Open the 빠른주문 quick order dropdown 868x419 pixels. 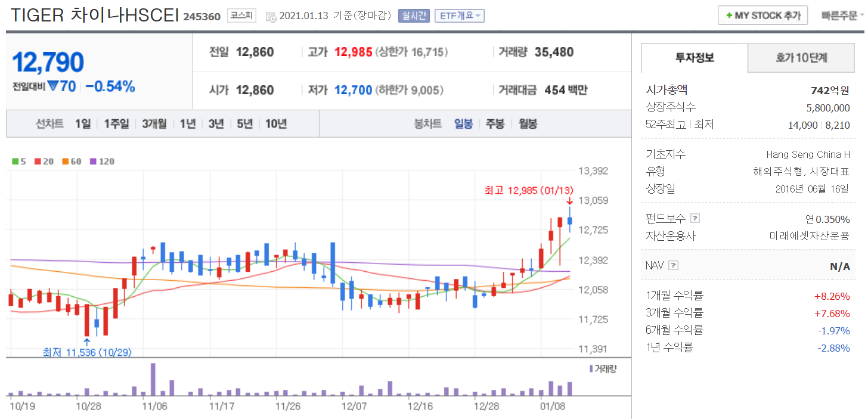click(842, 15)
